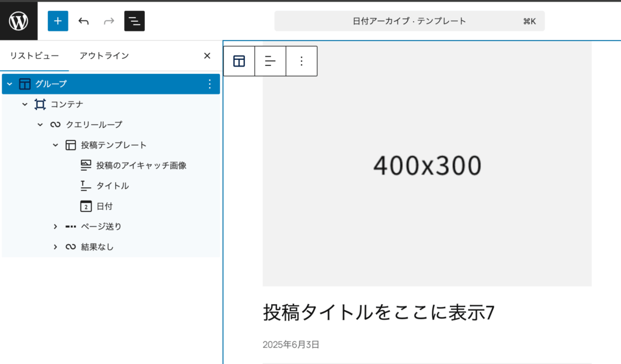621x364 pixels.
Task: Select the 投稿テンプレート block in list
Action: coord(113,145)
